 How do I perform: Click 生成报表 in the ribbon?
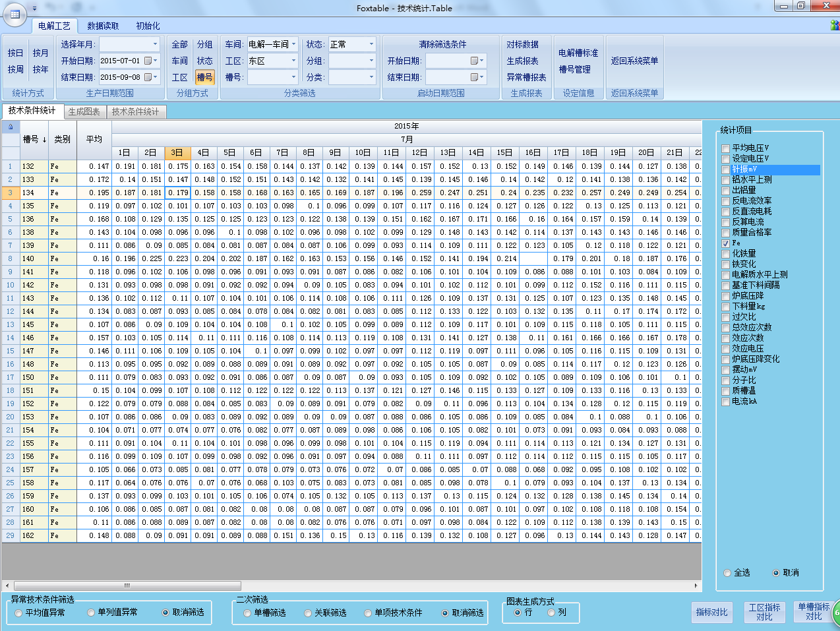point(522,61)
